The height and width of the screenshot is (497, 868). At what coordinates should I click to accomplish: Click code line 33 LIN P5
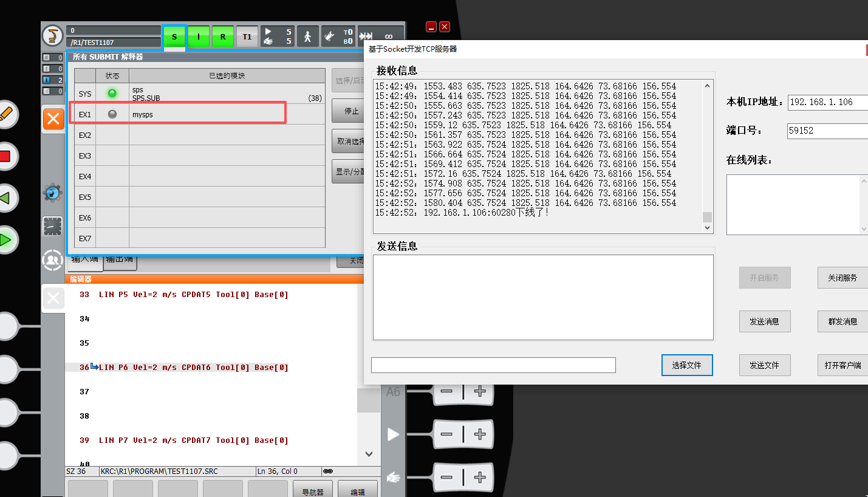pyautogui.click(x=193, y=295)
